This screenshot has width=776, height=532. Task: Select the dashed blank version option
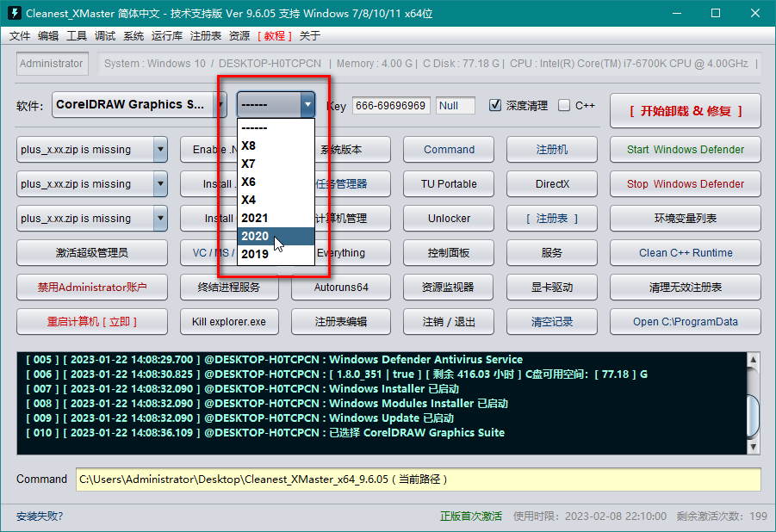(276, 127)
